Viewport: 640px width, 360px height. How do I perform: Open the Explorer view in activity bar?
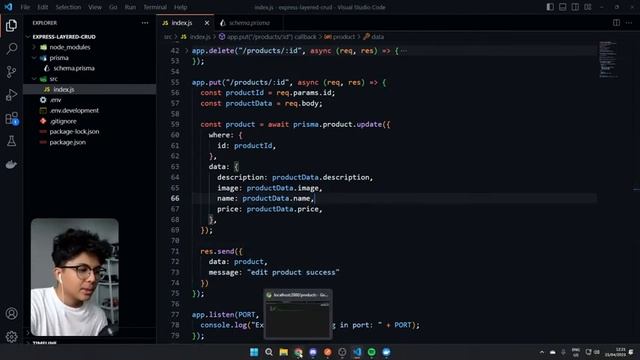coord(11,26)
